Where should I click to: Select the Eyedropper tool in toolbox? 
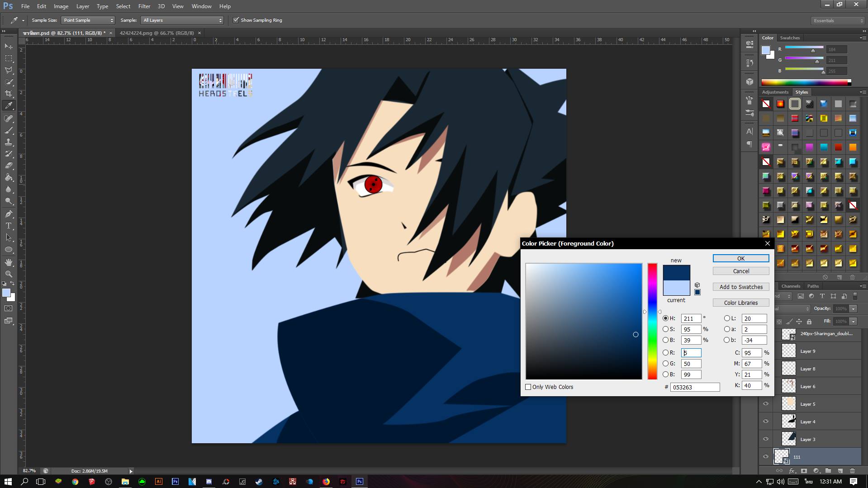(9, 105)
